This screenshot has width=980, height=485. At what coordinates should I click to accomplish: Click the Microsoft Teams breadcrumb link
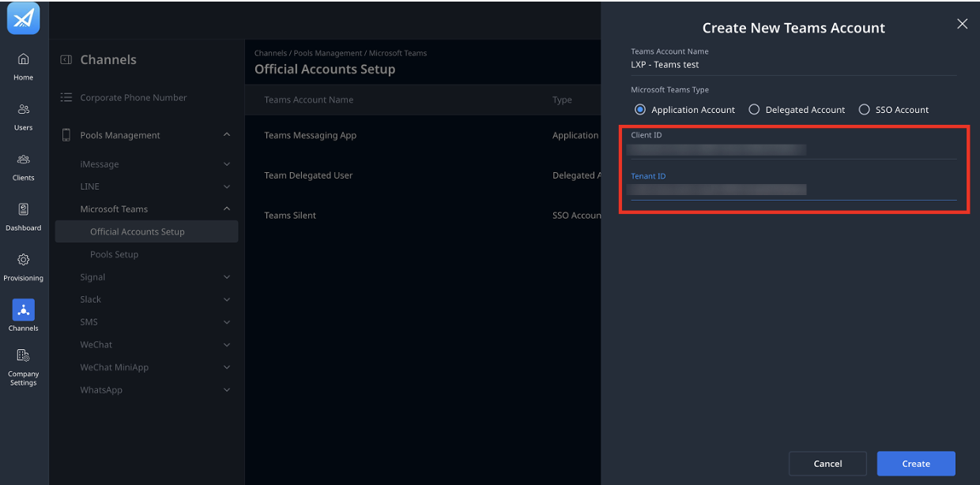(398, 53)
